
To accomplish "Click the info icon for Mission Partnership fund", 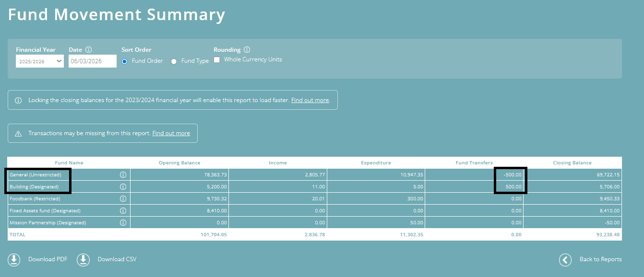I will pos(123,222).
